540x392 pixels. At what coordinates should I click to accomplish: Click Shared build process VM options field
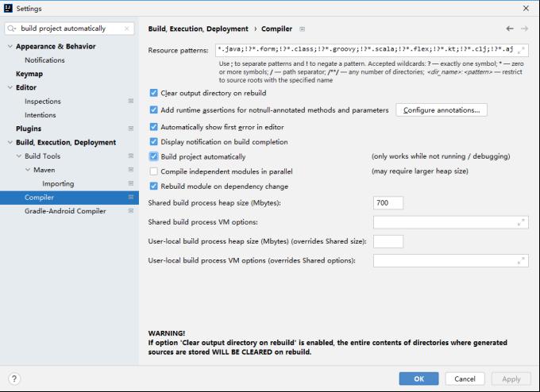451,222
